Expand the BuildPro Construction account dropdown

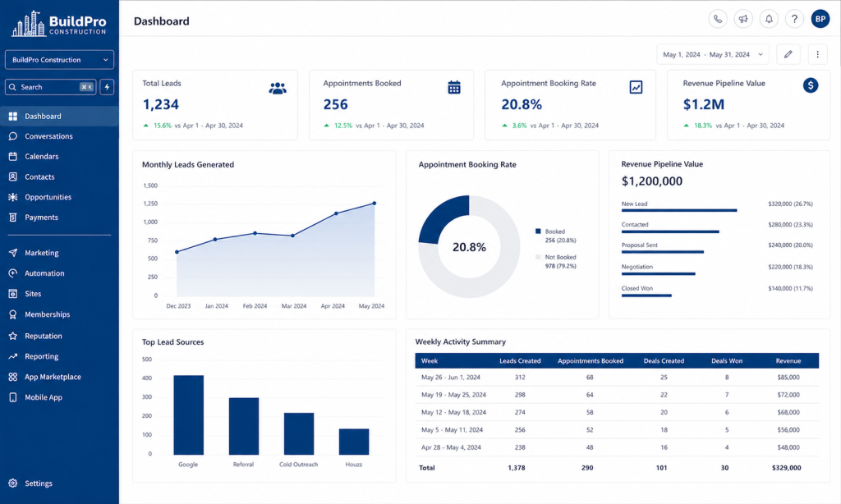click(59, 60)
